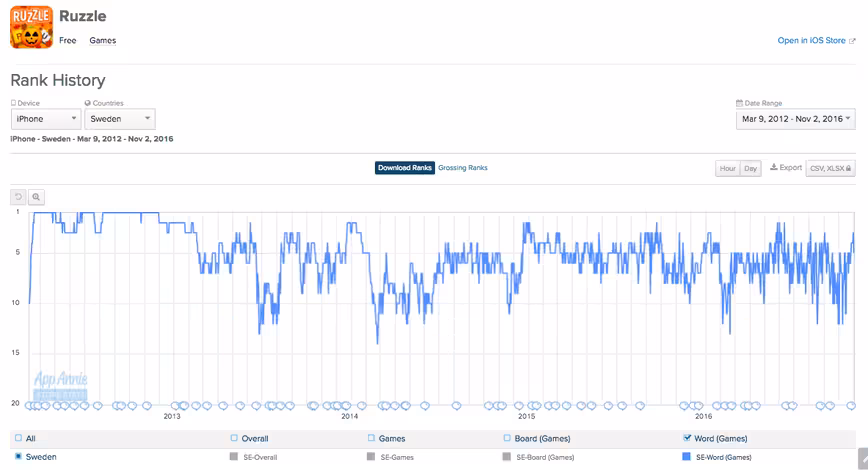Screen dimensions: 868x470
Task: Enable the Games category checkbox
Action: coord(371,438)
